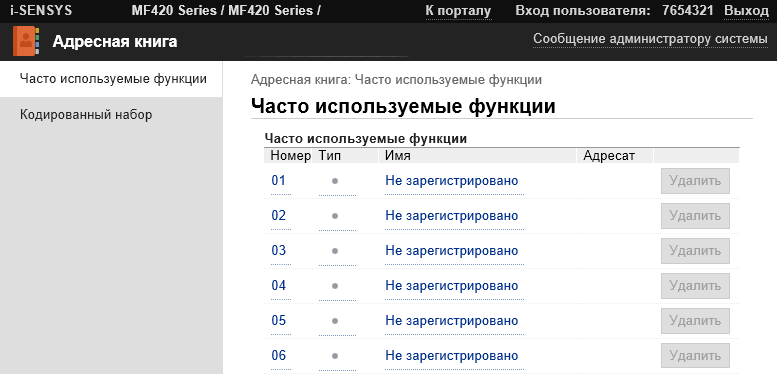The width and height of the screenshot is (777, 374).
Task: Click the Тип column header
Action: (x=330, y=156)
